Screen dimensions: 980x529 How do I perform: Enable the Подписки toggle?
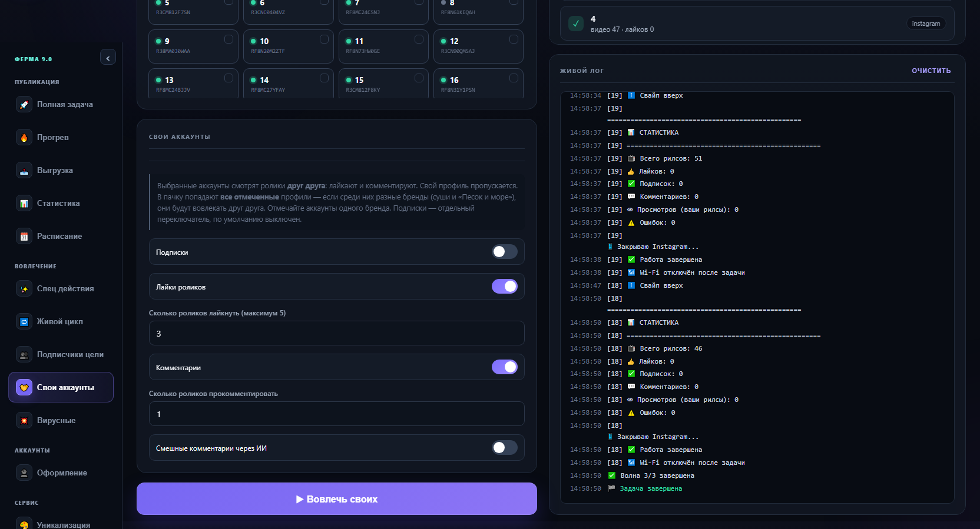click(x=505, y=252)
